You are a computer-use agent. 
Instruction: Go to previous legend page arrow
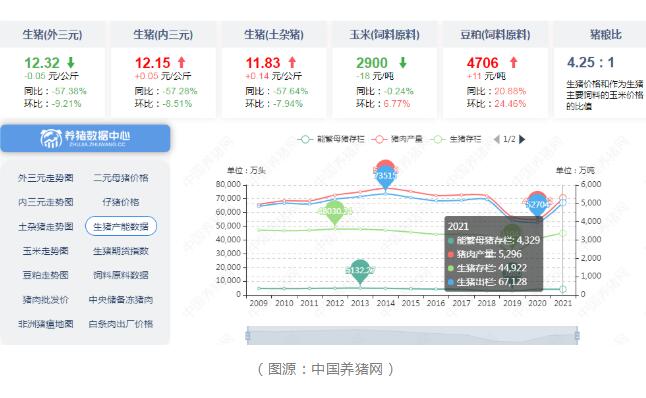pos(496,139)
